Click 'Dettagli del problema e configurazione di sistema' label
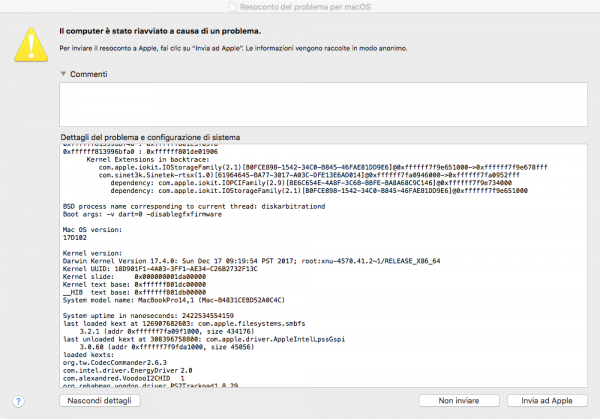Screen dimensions: 600x419 150,137
